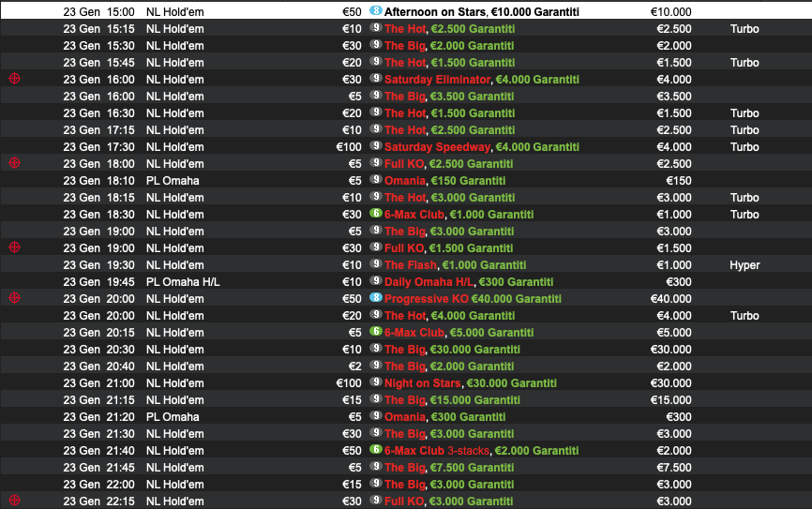Click the 9-seat icon of The Hot €3.000
This screenshot has width=812, height=509.
[x=375, y=196]
